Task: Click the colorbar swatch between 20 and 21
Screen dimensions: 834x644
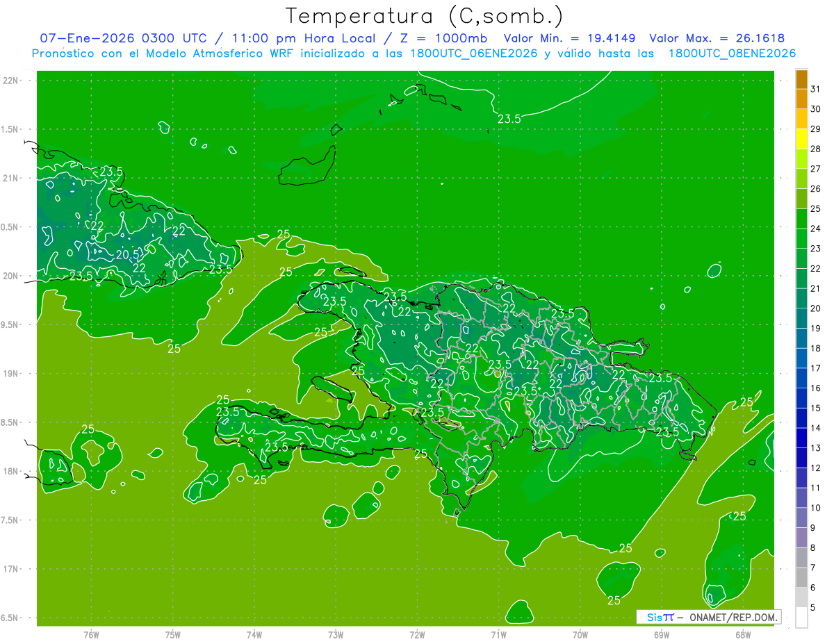Action: 801,298
